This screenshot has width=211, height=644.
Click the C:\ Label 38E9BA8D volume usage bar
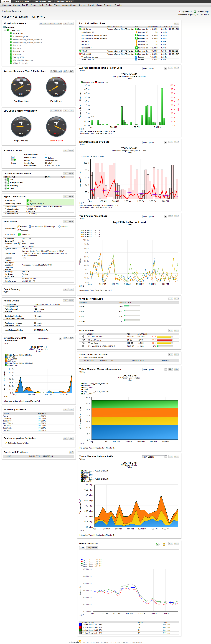coord(165,337)
